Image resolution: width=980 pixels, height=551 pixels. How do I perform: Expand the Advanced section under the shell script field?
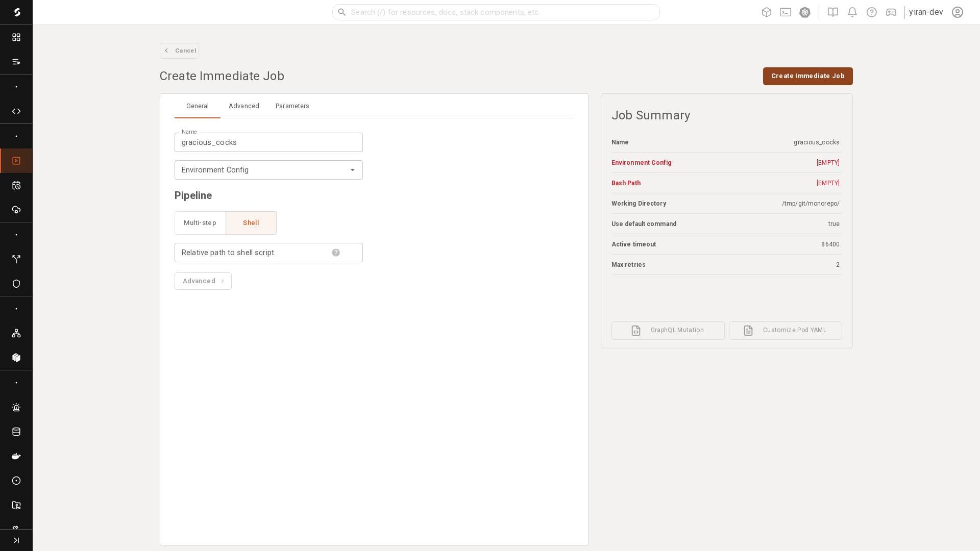click(203, 281)
